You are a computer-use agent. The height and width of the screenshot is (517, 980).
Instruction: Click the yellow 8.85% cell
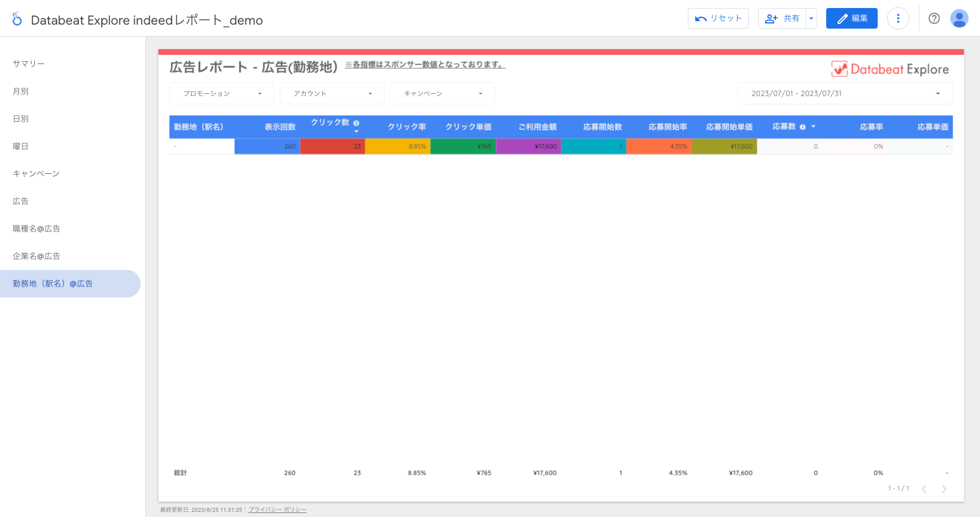(398, 146)
